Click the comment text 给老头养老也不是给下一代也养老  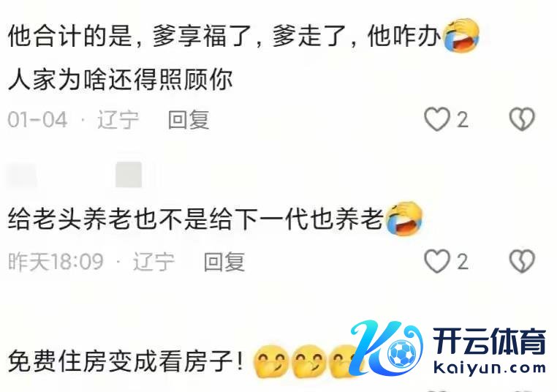196,218
